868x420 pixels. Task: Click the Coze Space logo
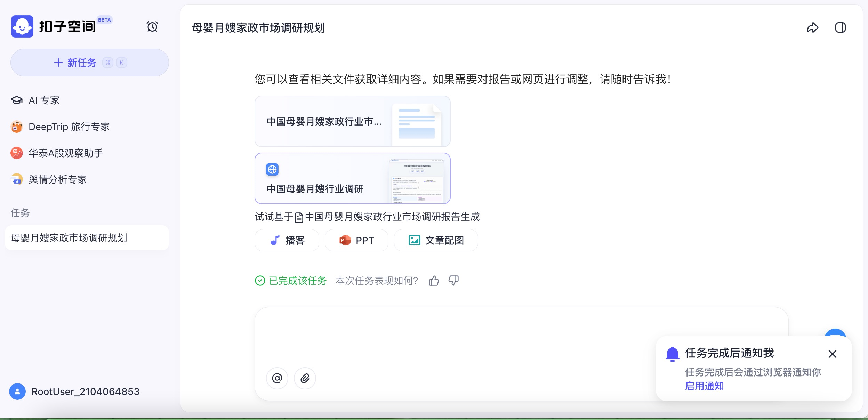pyautogui.click(x=22, y=26)
